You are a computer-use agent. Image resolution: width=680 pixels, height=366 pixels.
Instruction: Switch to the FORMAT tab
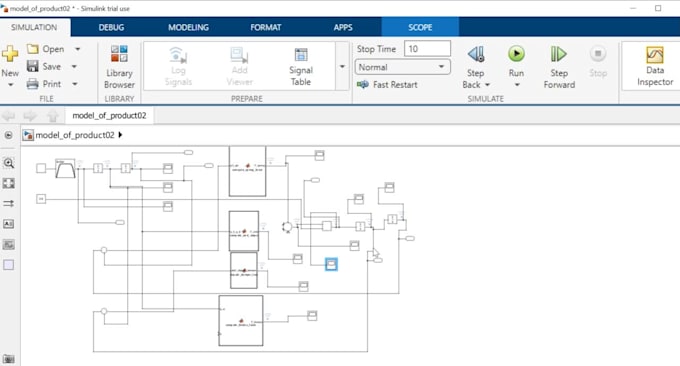(x=265, y=27)
